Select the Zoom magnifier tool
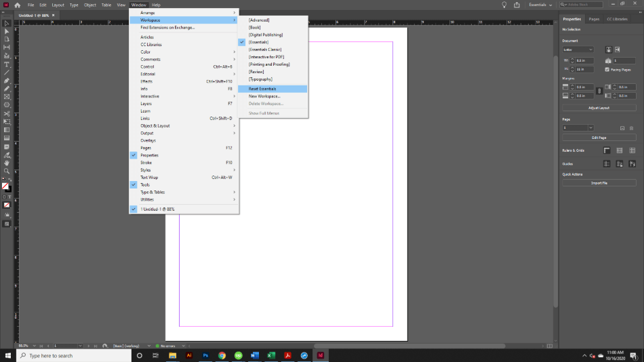 pyautogui.click(x=7, y=172)
